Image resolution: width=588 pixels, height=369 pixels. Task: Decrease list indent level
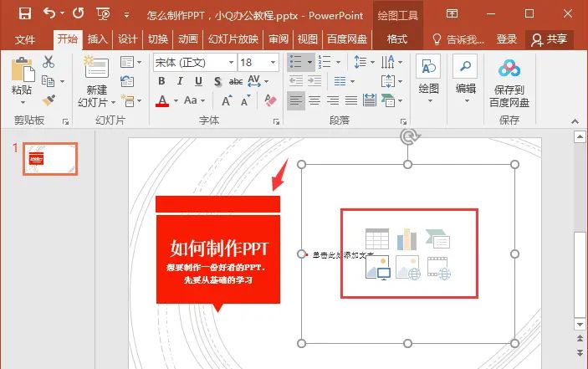pyautogui.click(x=296, y=81)
